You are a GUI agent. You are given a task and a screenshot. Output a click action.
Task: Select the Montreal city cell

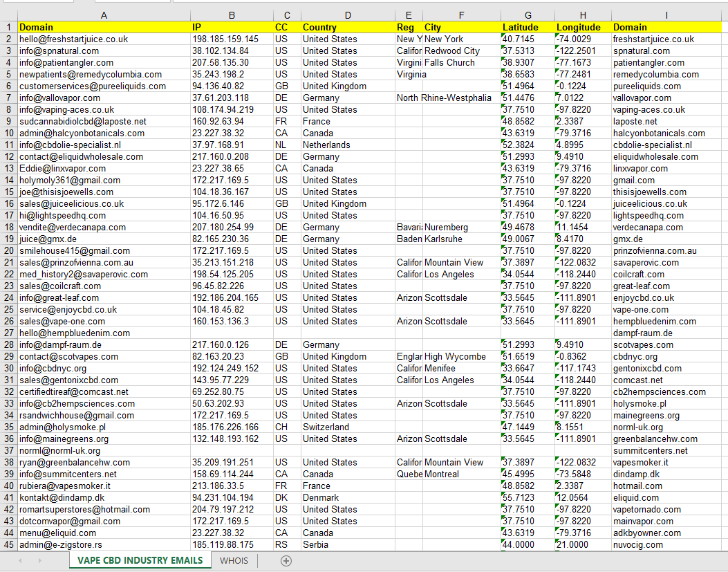tap(462, 474)
